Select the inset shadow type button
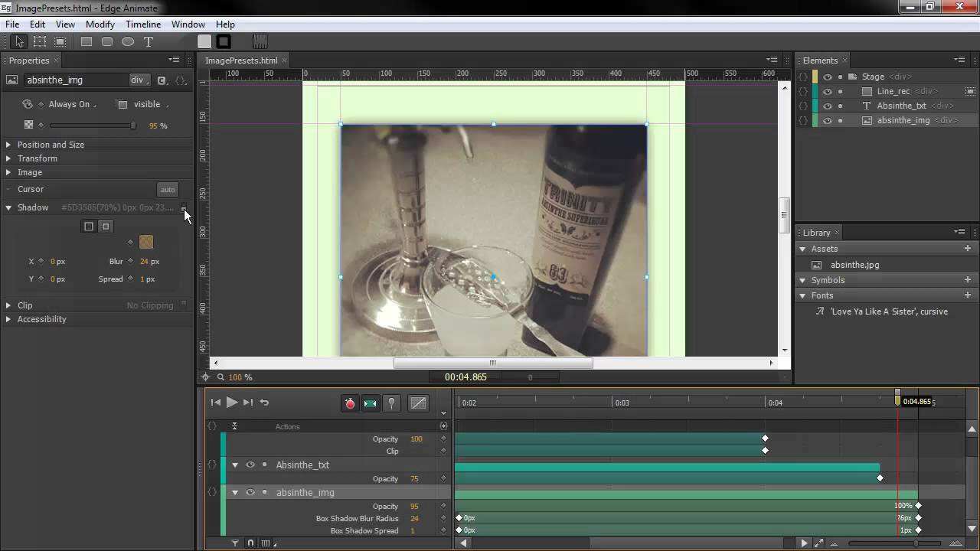This screenshot has width=980, height=551. click(106, 226)
